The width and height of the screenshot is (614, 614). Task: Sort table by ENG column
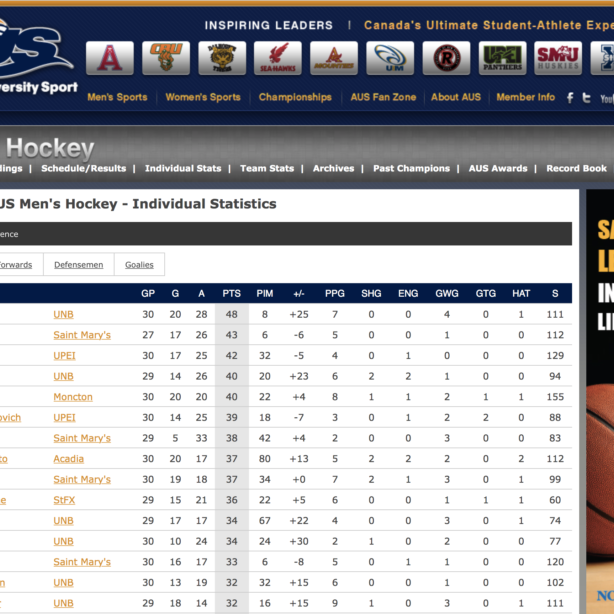(408, 294)
